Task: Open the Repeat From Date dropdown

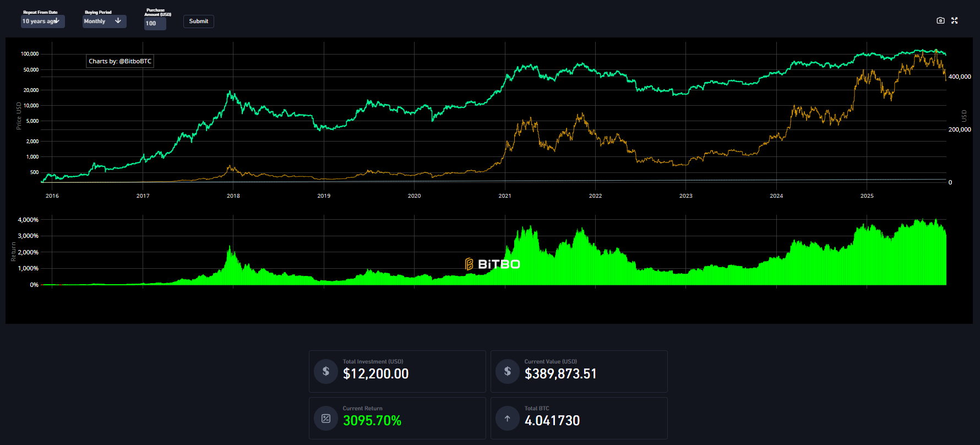Action: pyautogui.click(x=42, y=21)
